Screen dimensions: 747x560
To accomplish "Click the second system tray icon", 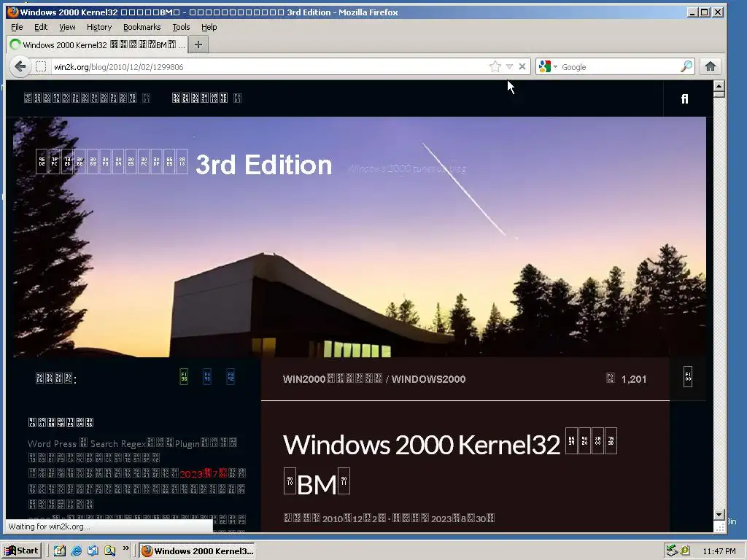I will [685, 551].
